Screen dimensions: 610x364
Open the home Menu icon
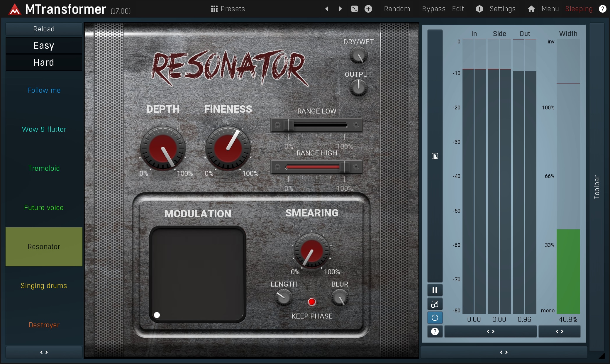coord(531,9)
